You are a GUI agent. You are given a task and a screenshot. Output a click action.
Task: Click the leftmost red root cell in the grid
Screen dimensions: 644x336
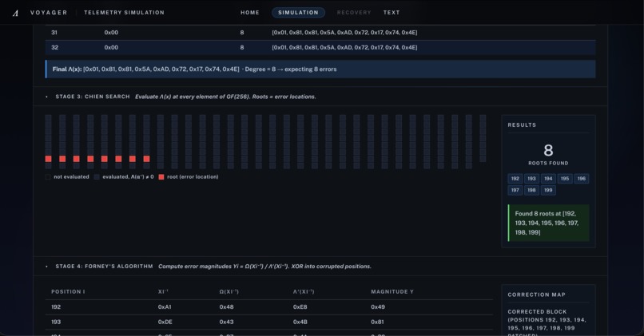tap(49, 159)
